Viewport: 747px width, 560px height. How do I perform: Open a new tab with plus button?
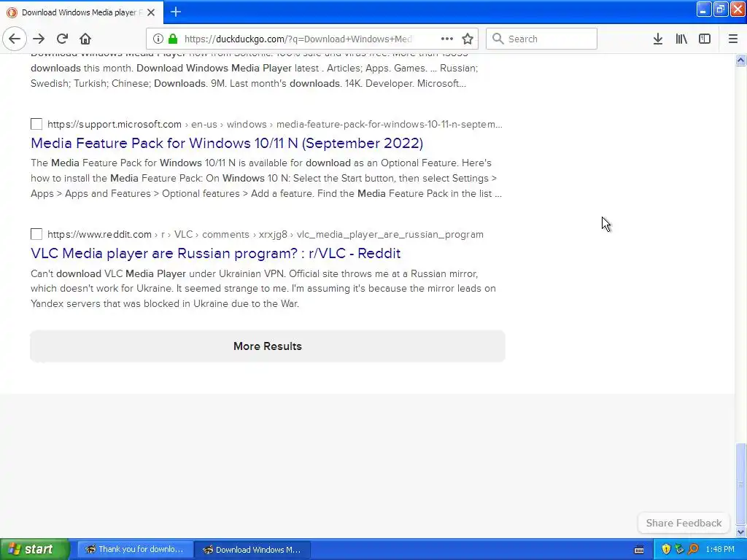point(176,12)
